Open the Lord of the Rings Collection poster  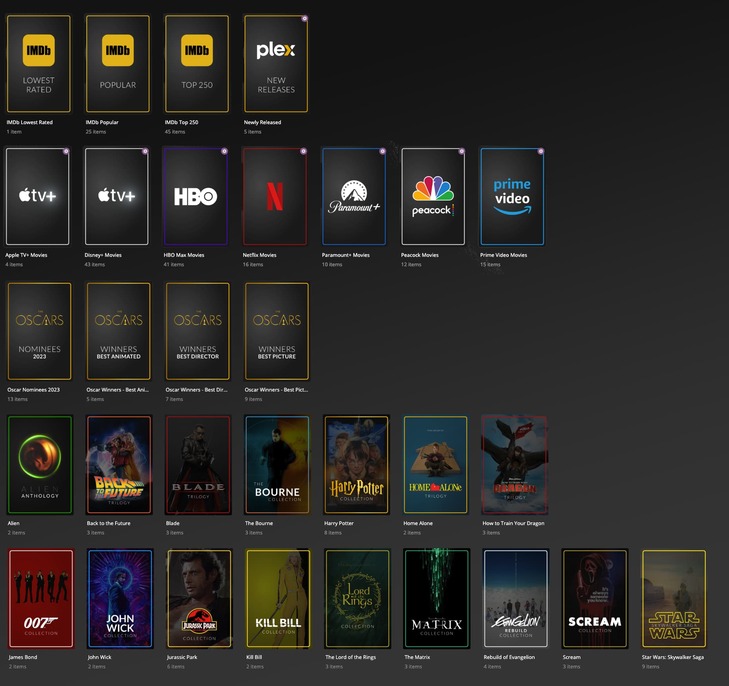coord(357,599)
